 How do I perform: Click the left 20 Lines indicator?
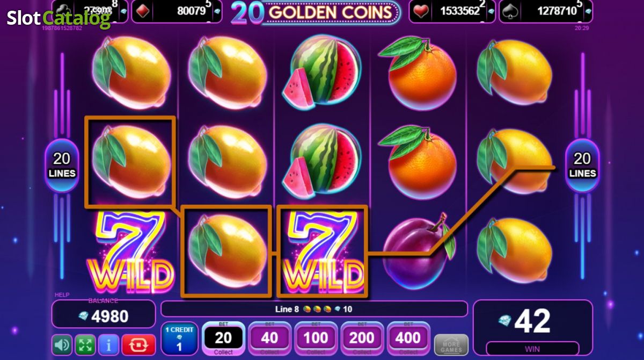tap(62, 165)
